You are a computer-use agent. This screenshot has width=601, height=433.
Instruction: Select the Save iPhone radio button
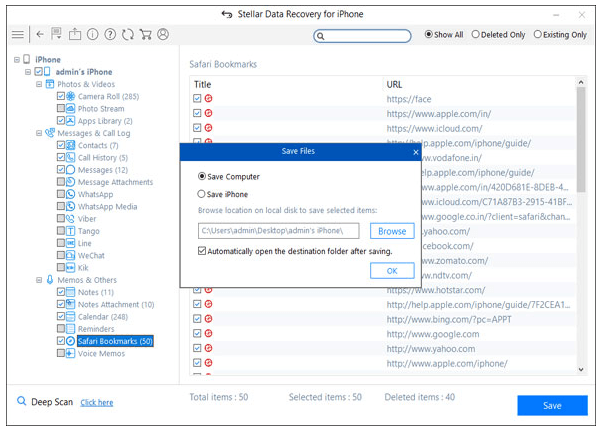point(201,194)
